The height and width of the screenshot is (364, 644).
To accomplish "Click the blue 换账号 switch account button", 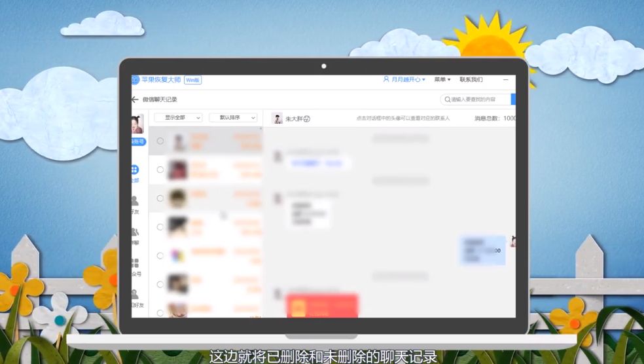I will [138, 142].
